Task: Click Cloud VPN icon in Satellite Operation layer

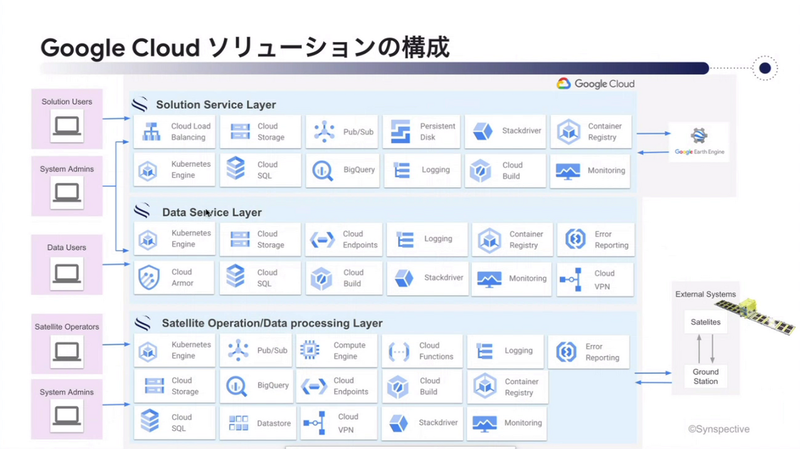Action: (x=315, y=423)
